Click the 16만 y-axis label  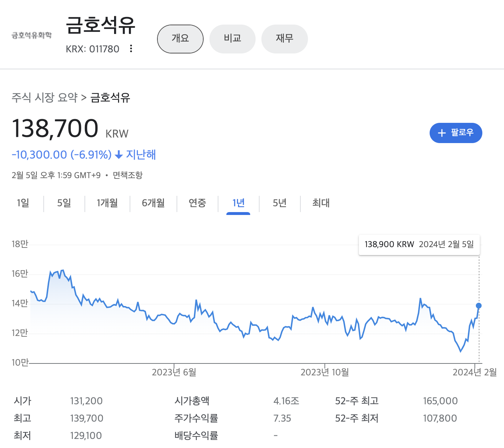20,274
